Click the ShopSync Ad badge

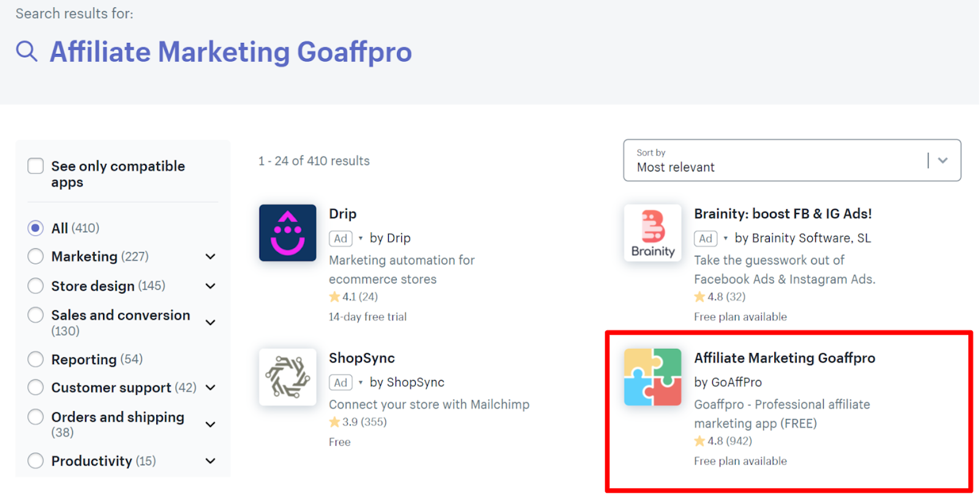point(341,382)
